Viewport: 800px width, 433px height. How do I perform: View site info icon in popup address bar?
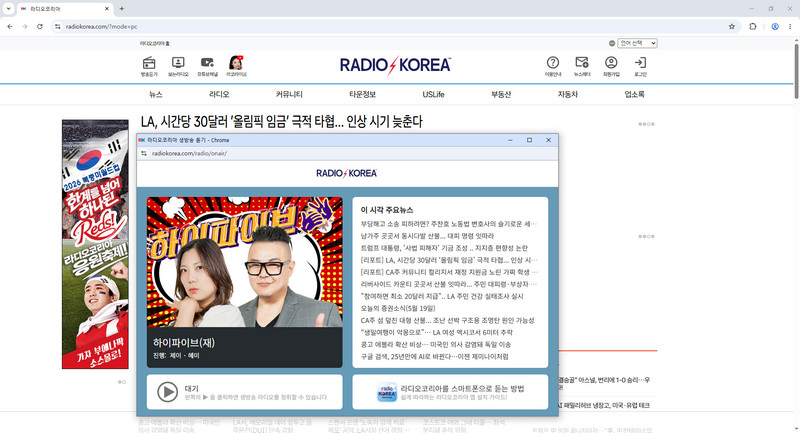144,154
